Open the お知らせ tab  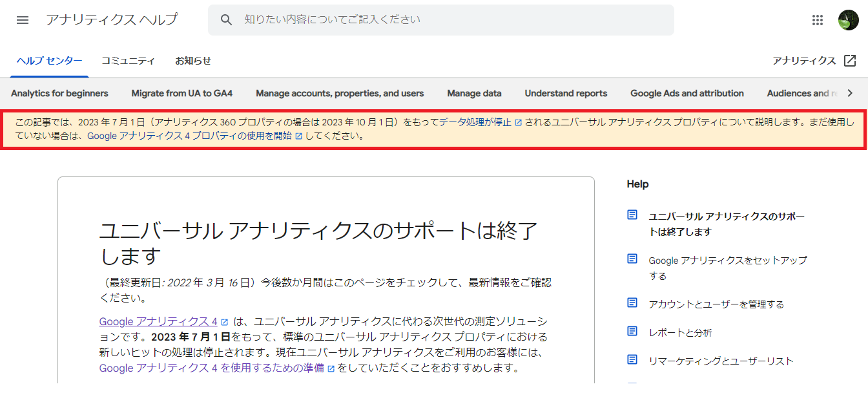coord(193,61)
